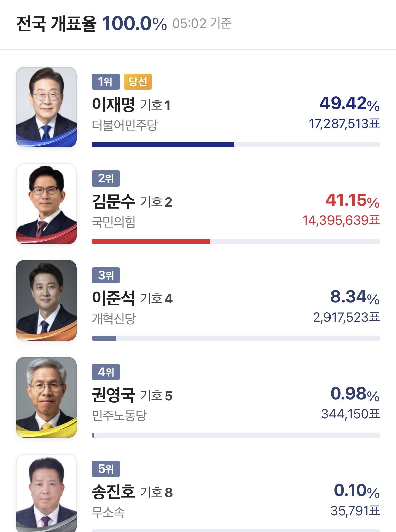Screen dimensions: 396x532
Task: Click the blue 이재명 vote progress bar
Action: pos(163,145)
